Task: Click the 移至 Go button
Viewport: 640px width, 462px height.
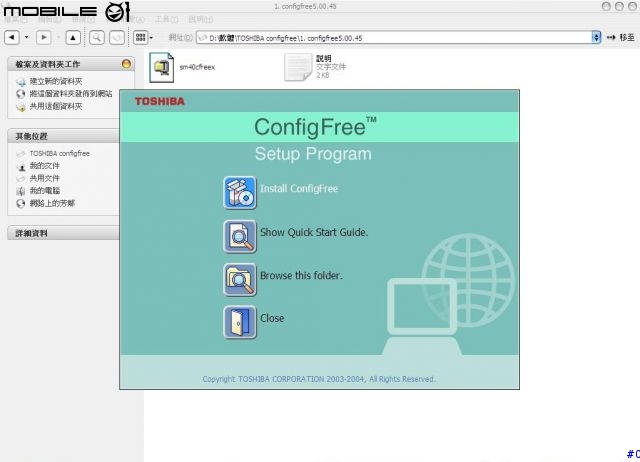Action: (x=621, y=38)
